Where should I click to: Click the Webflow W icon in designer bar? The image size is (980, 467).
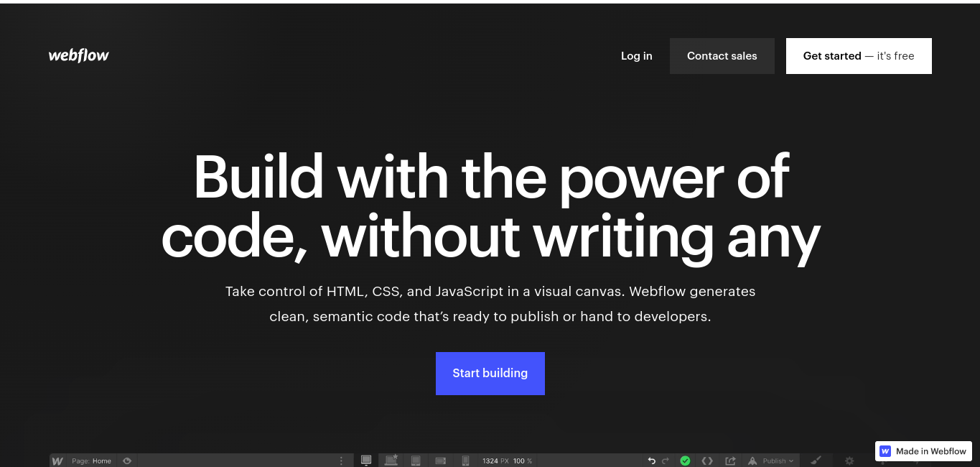pyautogui.click(x=57, y=461)
